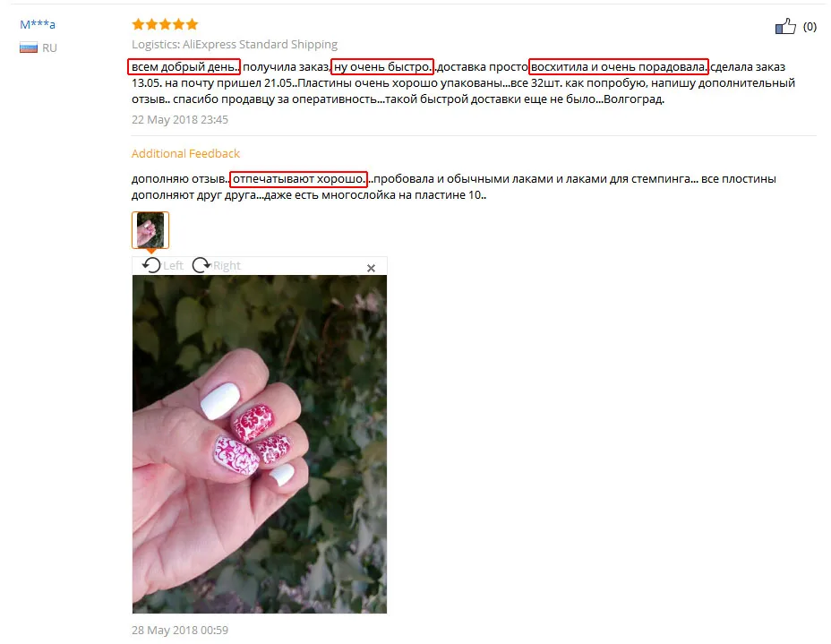Click the enlarged nail art photo

pos(260,444)
